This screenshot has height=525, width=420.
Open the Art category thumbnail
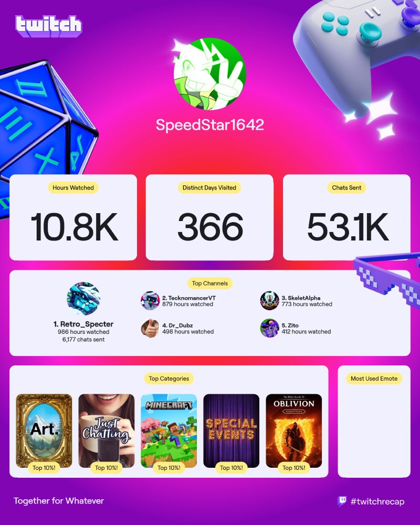[44, 431]
